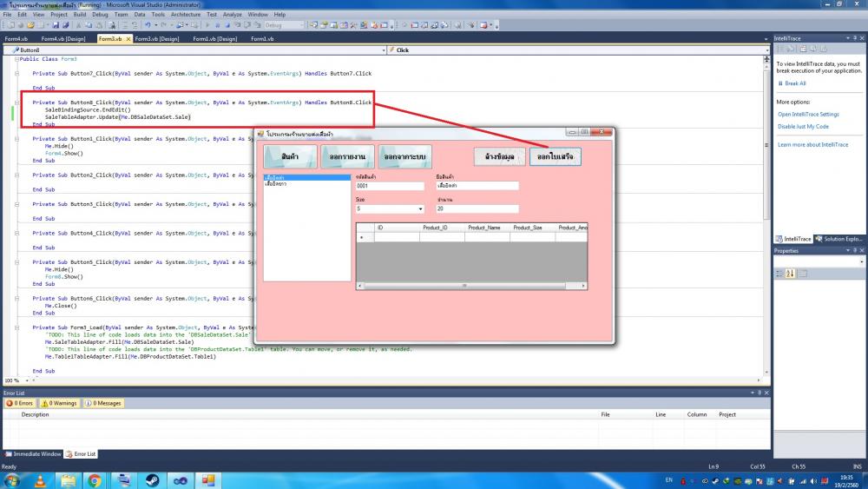
Task: Click the Windows Start orb
Action: pyautogui.click(x=11, y=480)
